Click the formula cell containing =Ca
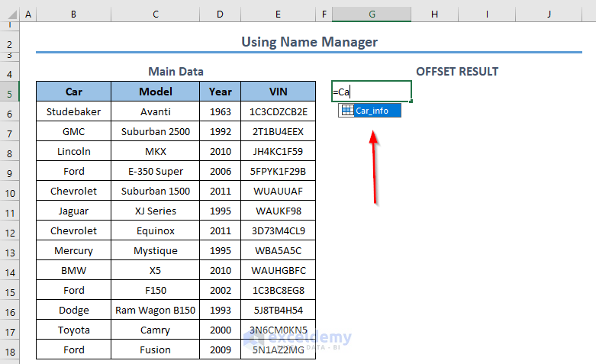The height and width of the screenshot is (364, 596). [372, 92]
